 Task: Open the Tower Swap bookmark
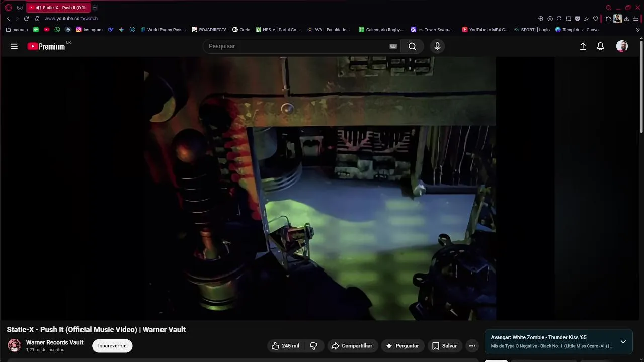tap(431, 30)
